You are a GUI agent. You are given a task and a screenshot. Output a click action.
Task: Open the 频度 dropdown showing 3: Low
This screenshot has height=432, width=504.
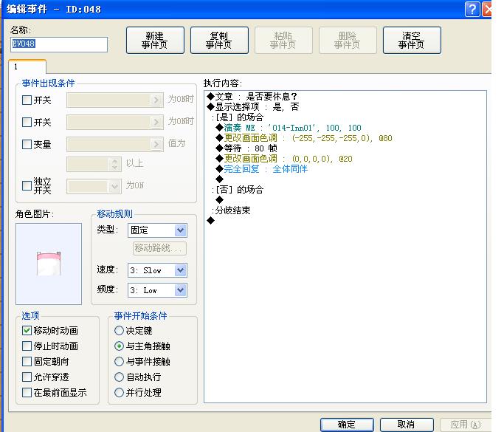157,290
